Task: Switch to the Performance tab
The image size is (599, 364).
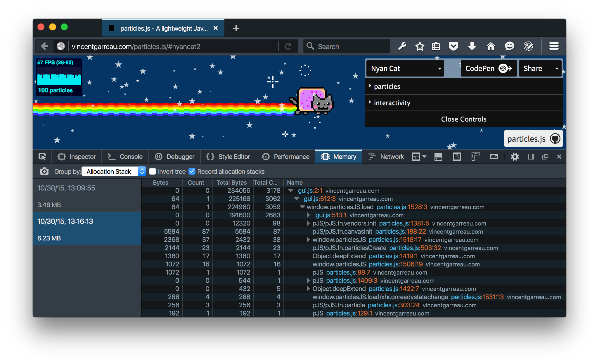Action: [x=285, y=157]
